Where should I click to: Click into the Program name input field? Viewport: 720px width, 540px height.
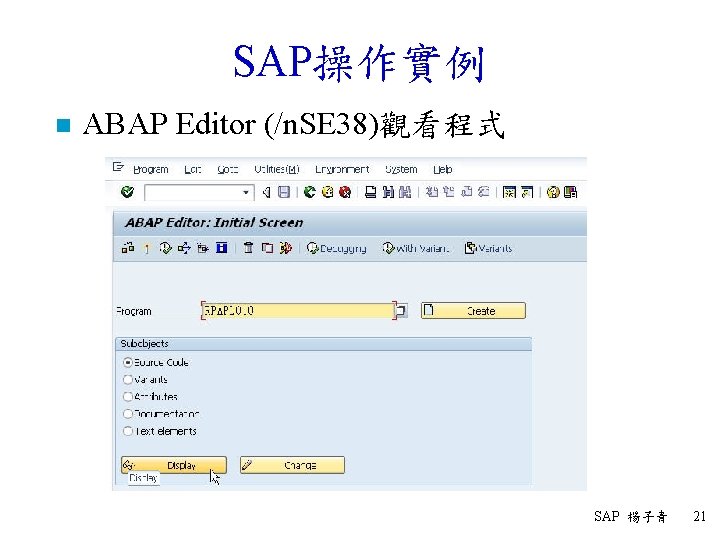(298, 310)
